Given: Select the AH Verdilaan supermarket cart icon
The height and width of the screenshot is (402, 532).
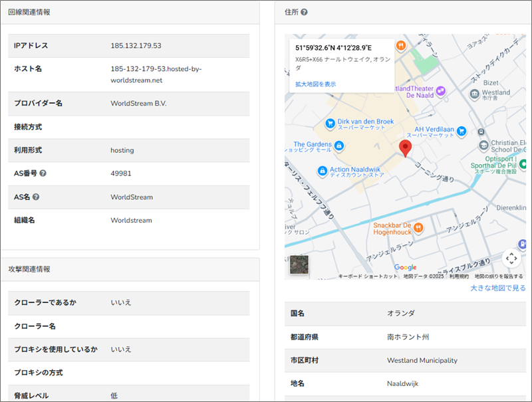Looking at the screenshot, I should [x=462, y=131].
